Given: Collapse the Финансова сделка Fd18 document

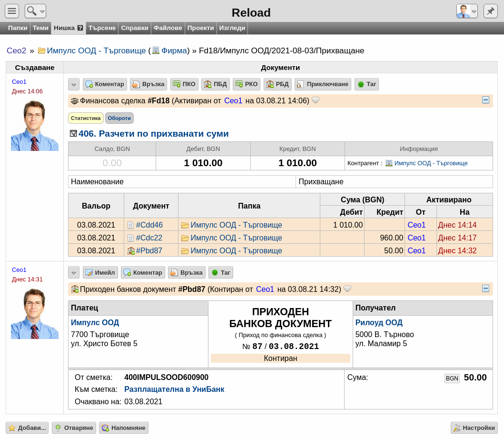Looking at the screenshot, I should coord(486,100).
